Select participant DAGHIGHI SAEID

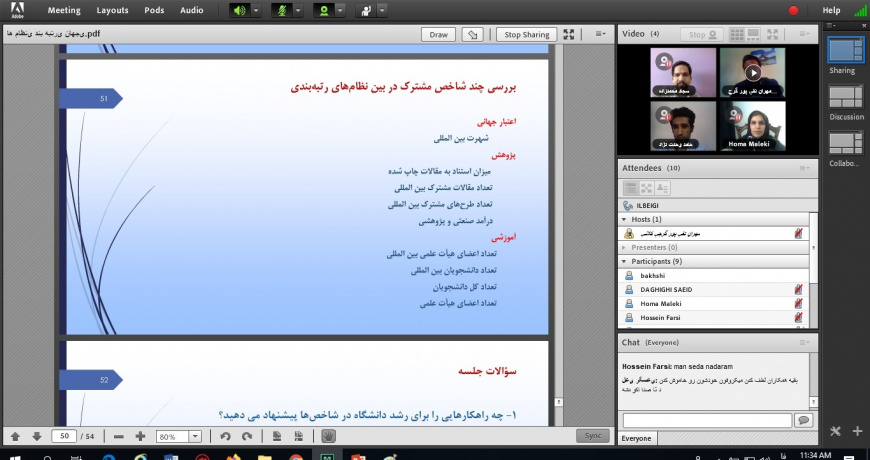pos(714,290)
